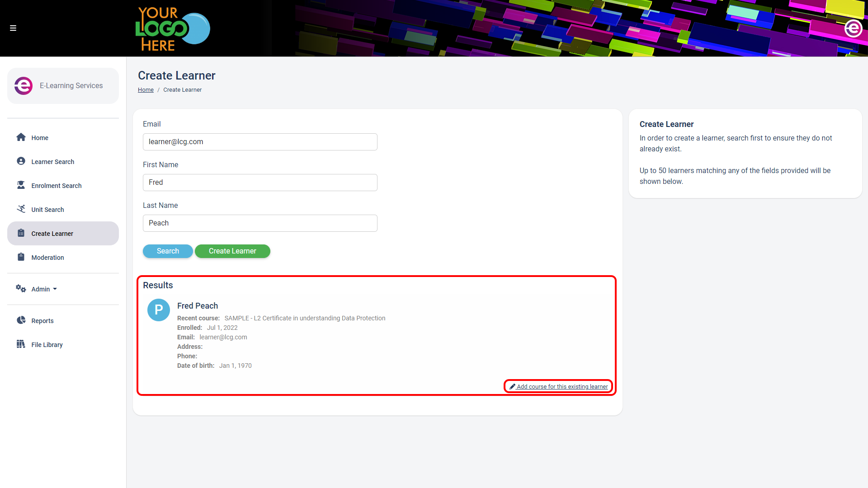
Task: Click the Create Learner help panel heading
Action: point(666,124)
